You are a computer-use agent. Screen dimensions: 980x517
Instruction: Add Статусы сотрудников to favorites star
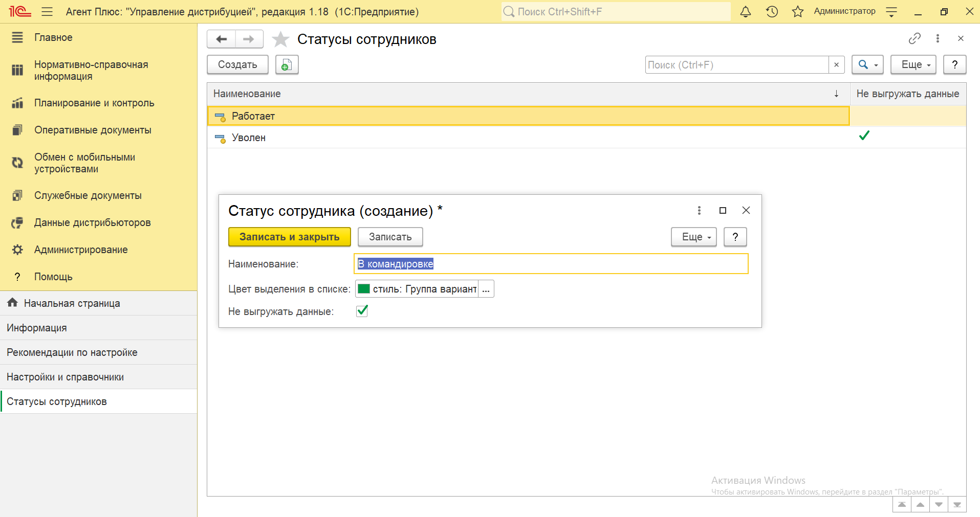click(x=280, y=39)
